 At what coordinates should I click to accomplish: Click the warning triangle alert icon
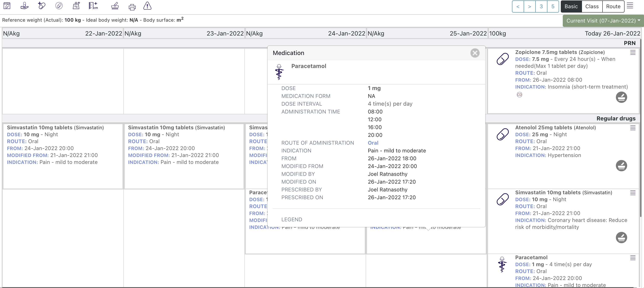click(x=147, y=6)
